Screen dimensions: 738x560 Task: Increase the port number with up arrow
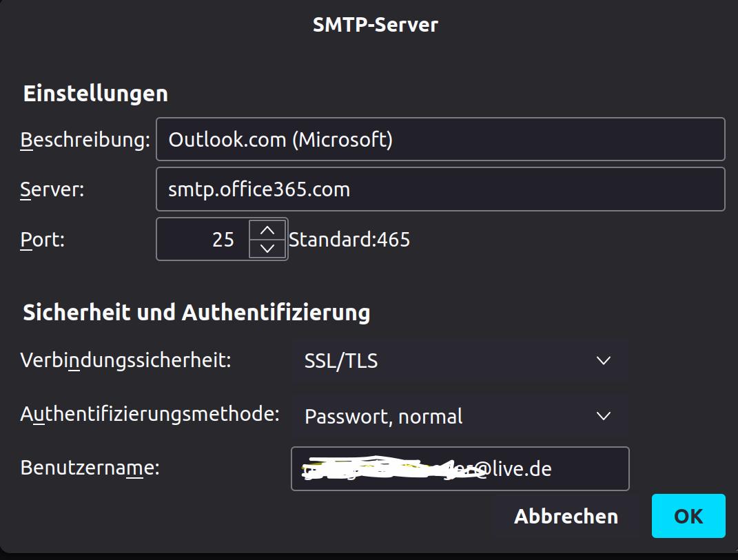268,230
